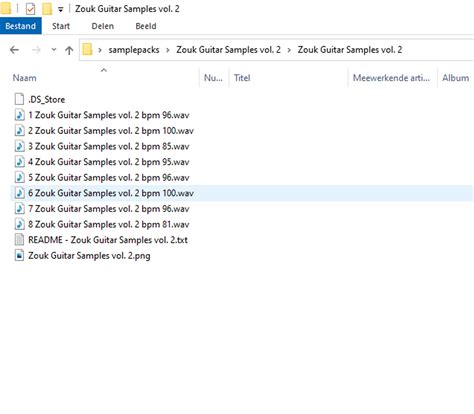474x414 pixels.
Task: Select the .DS_Store file name
Action: click(x=47, y=99)
